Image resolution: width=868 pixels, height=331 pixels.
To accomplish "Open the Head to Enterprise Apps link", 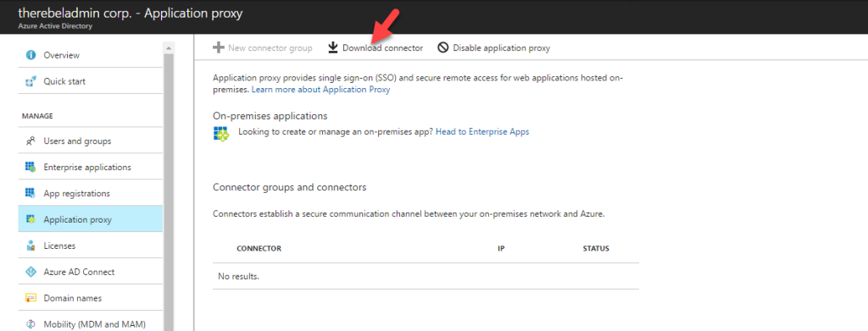I will tap(482, 132).
